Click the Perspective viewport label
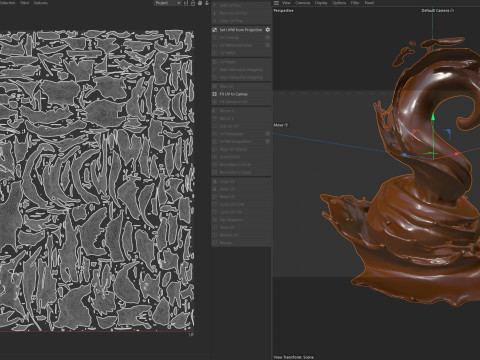Image resolution: width=480 pixels, height=360 pixels. (284, 11)
